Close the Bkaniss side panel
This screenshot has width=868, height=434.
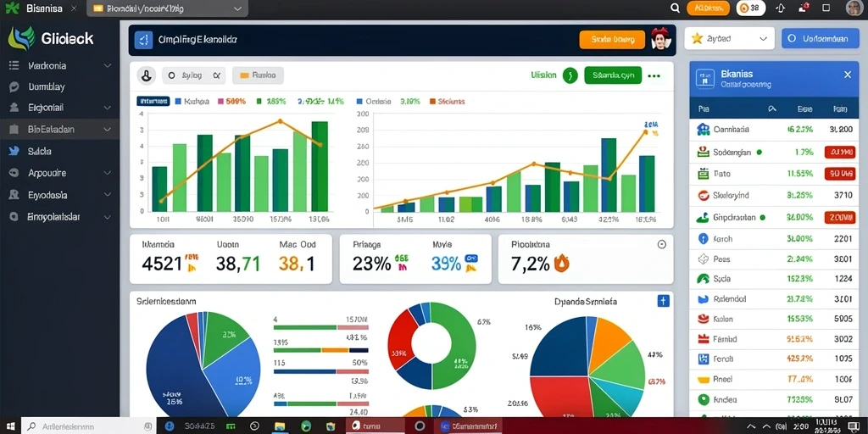848,75
